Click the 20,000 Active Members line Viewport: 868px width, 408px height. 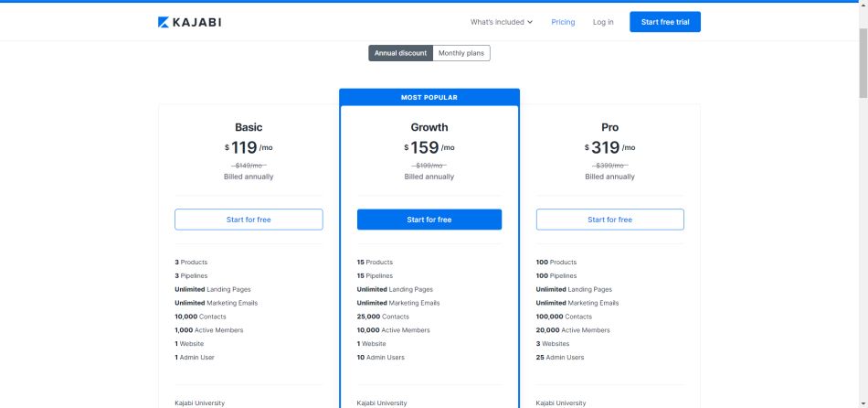click(572, 330)
